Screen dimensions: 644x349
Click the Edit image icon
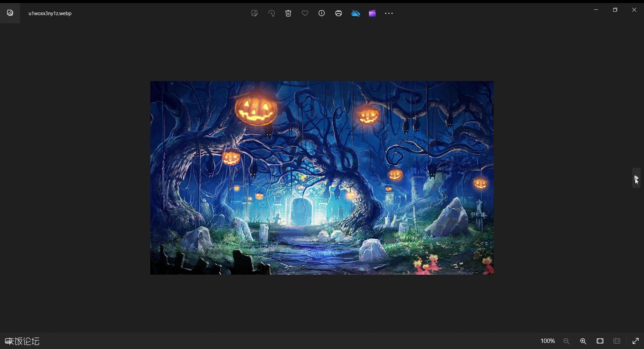click(x=255, y=13)
